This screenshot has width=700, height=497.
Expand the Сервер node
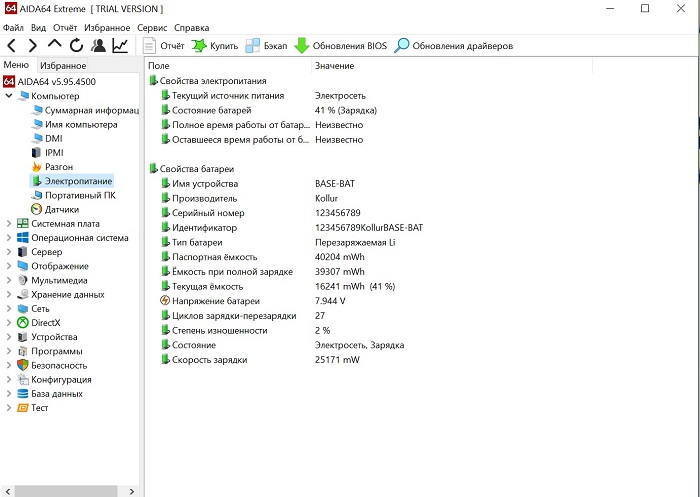click(x=8, y=252)
